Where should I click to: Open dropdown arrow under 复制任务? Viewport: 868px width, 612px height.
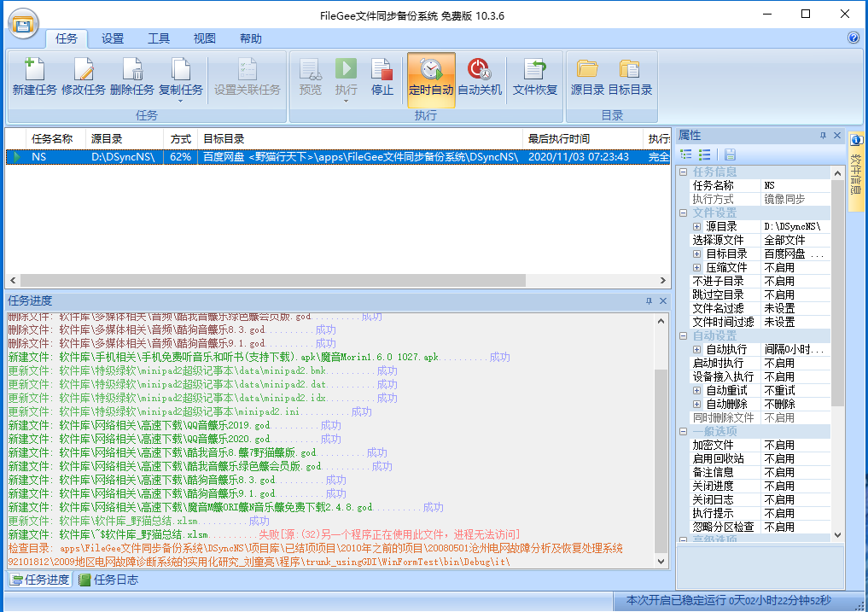(x=180, y=102)
